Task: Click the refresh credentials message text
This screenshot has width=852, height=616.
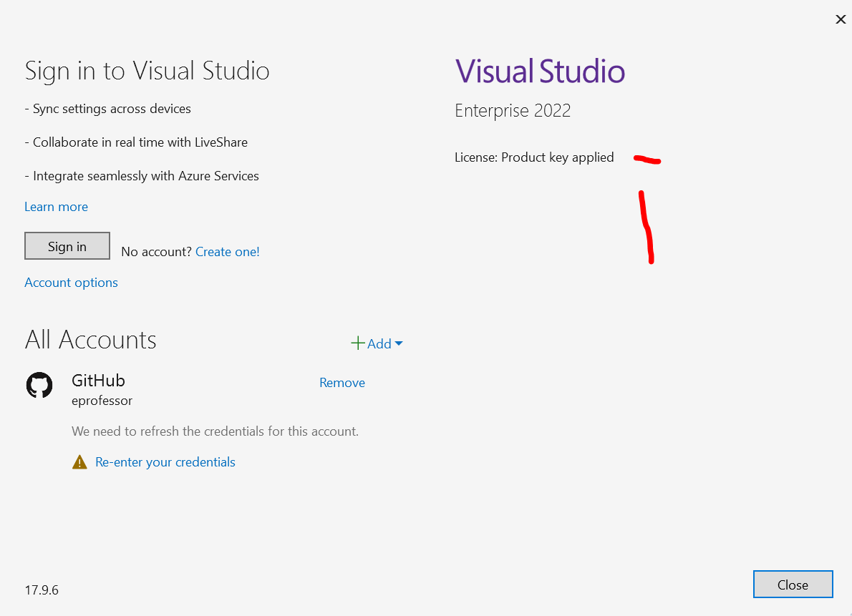Action: pyautogui.click(x=216, y=431)
